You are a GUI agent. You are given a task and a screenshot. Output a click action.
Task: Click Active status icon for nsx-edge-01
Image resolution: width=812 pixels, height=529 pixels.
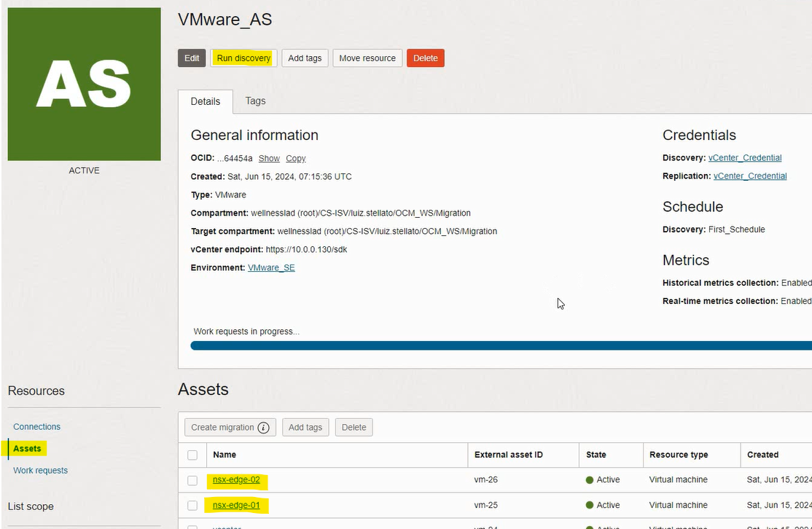point(590,505)
